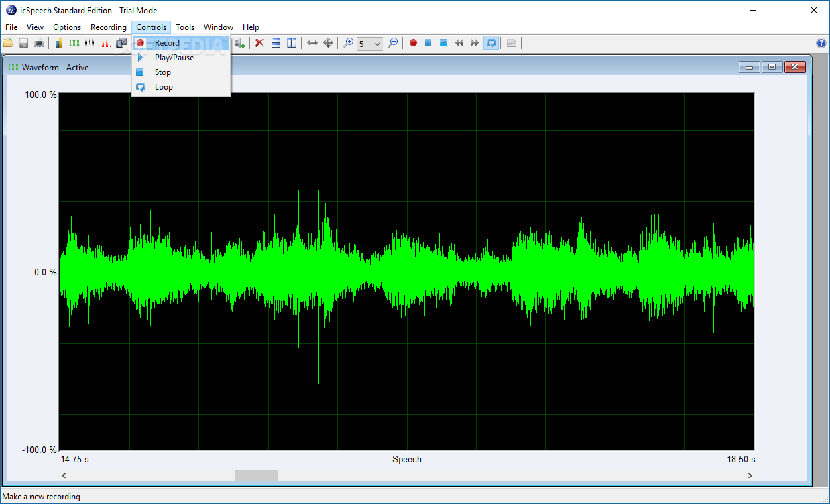Click the icSpeech application title icon

pyautogui.click(x=11, y=10)
